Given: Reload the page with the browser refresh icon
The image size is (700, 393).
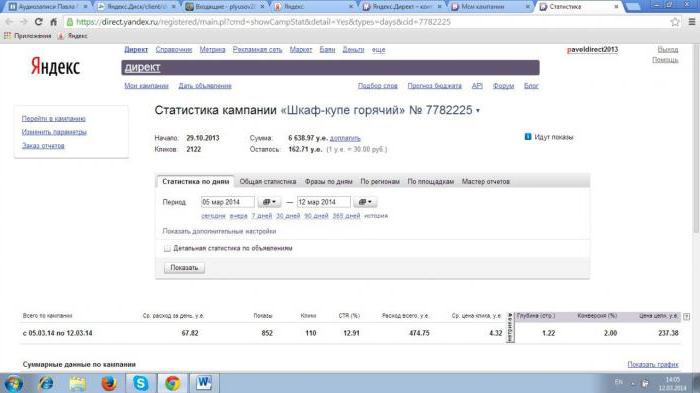Looking at the screenshot, I should [x=38, y=21].
